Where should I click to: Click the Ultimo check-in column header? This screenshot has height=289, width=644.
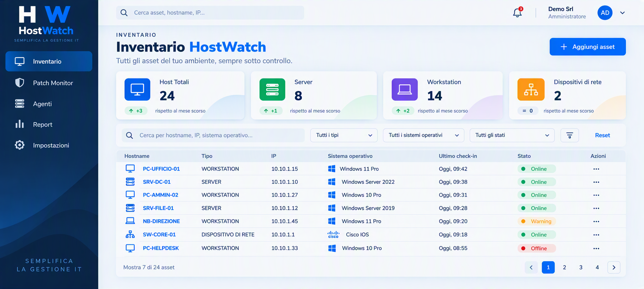(458, 156)
